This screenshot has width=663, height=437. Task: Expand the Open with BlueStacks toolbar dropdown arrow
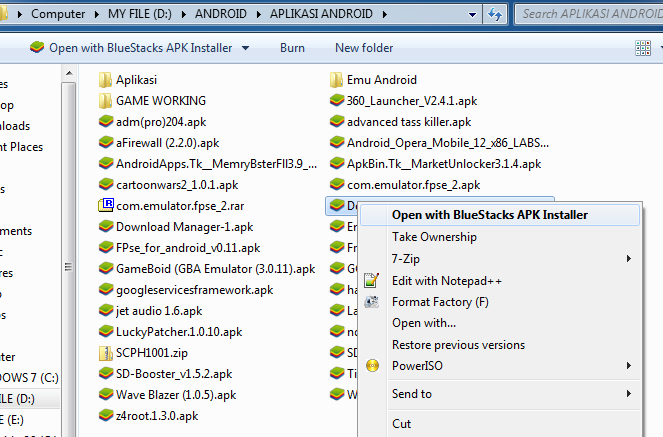click(245, 48)
